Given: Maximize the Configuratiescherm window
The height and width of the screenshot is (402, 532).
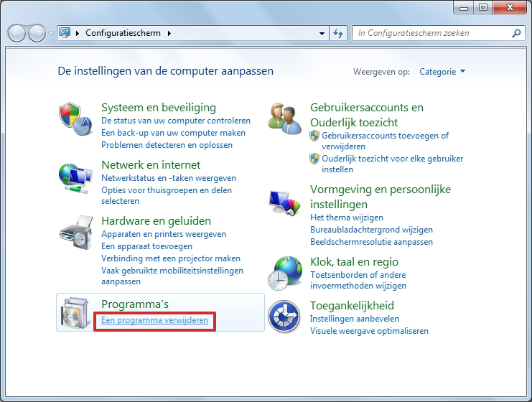Looking at the screenshot, I should [483, 7].
